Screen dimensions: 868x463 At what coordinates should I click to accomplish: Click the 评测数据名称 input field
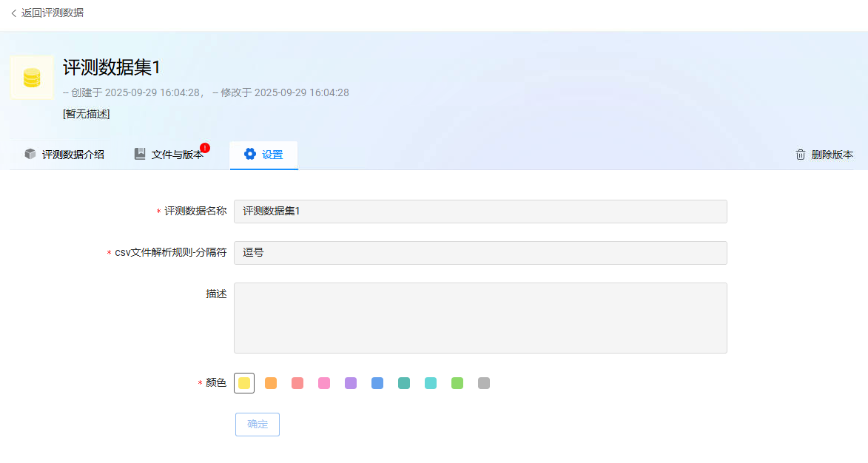click(x=480, y=212)
